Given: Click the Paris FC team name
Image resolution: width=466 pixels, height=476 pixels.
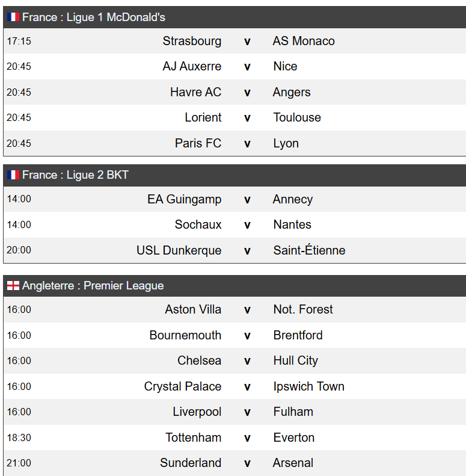Looking at the screenshot, I should [x=198, y=143].
